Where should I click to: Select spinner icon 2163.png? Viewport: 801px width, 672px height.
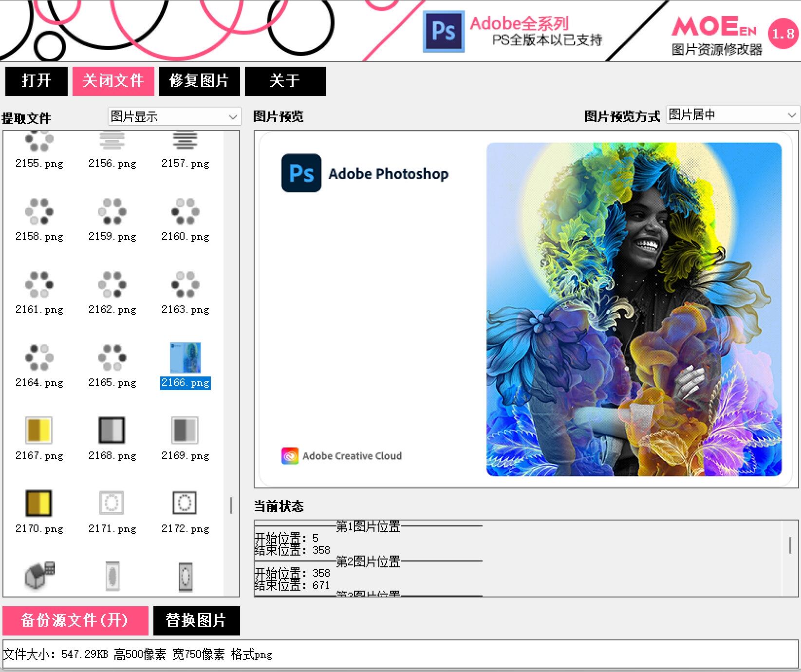(x=186, y=293)
